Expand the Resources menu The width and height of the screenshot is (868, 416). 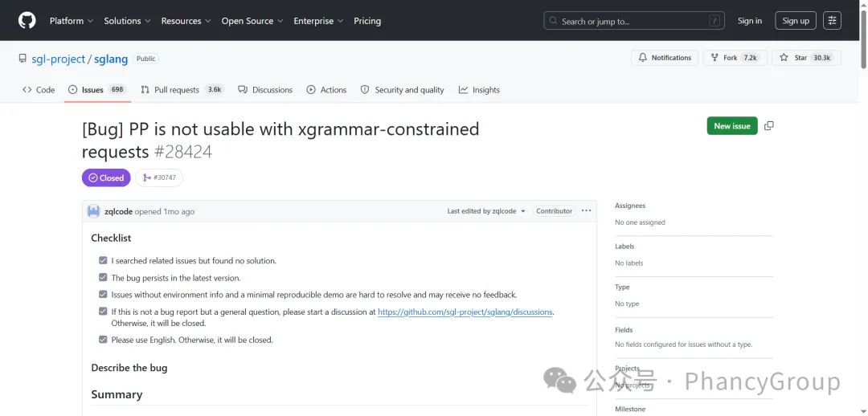pyautogui.click(x=186, y=21)
